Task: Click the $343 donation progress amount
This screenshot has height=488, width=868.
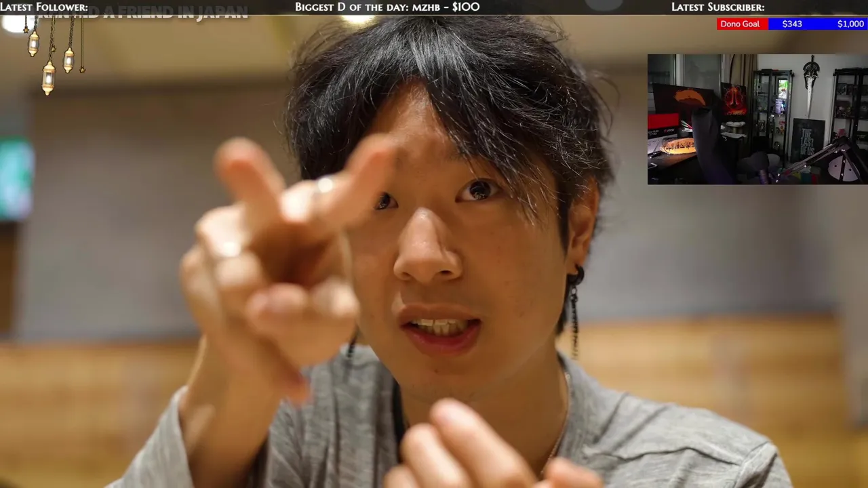Action: coord(792,24)
